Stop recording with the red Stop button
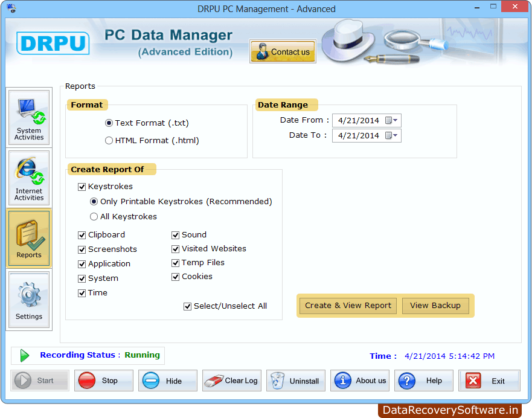 103,381
